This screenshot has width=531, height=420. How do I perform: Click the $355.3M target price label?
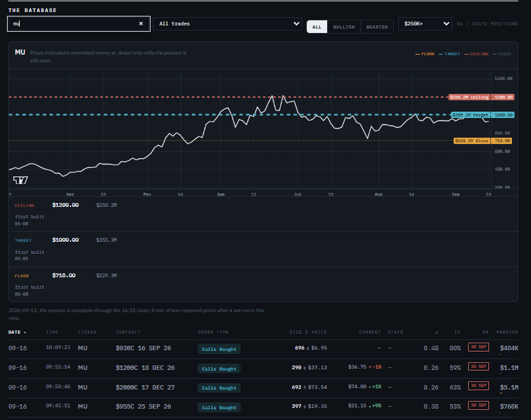[471, 115]
